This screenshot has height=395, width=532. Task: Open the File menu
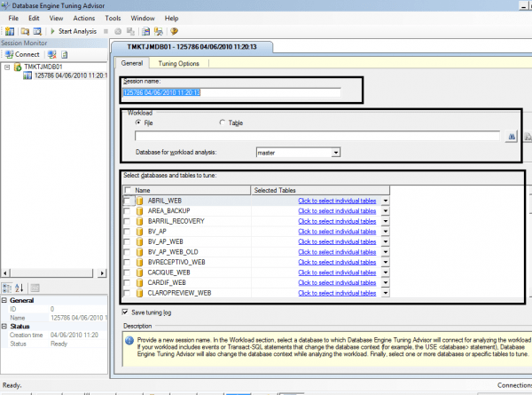(x=13, y=19)
